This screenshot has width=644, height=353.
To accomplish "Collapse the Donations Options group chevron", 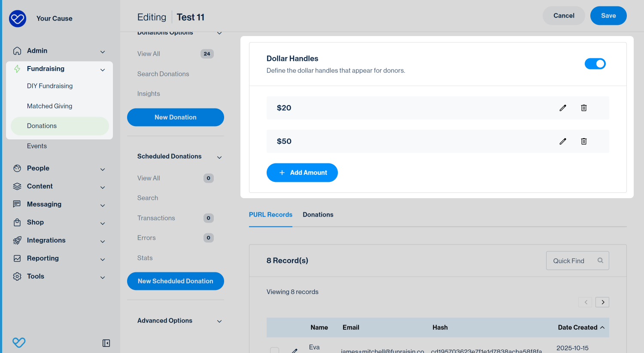I will pyautogui.click(x=219, y=33).
